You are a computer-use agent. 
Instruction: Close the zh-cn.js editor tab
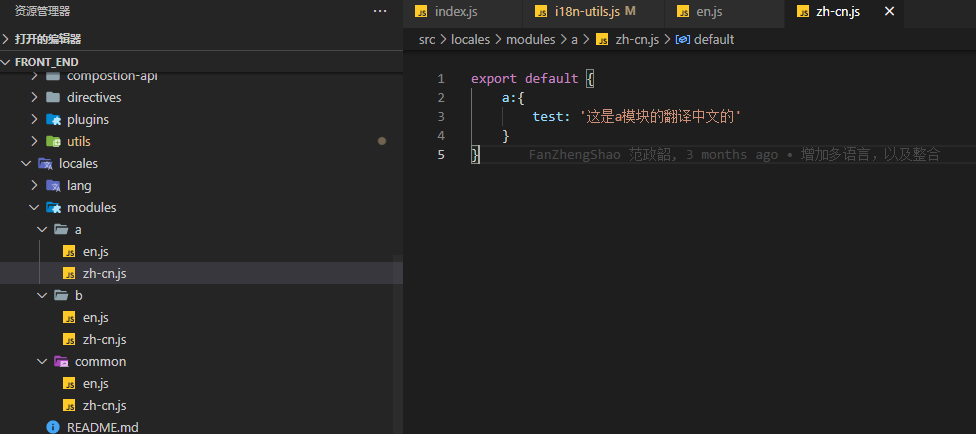pos(886,12)
